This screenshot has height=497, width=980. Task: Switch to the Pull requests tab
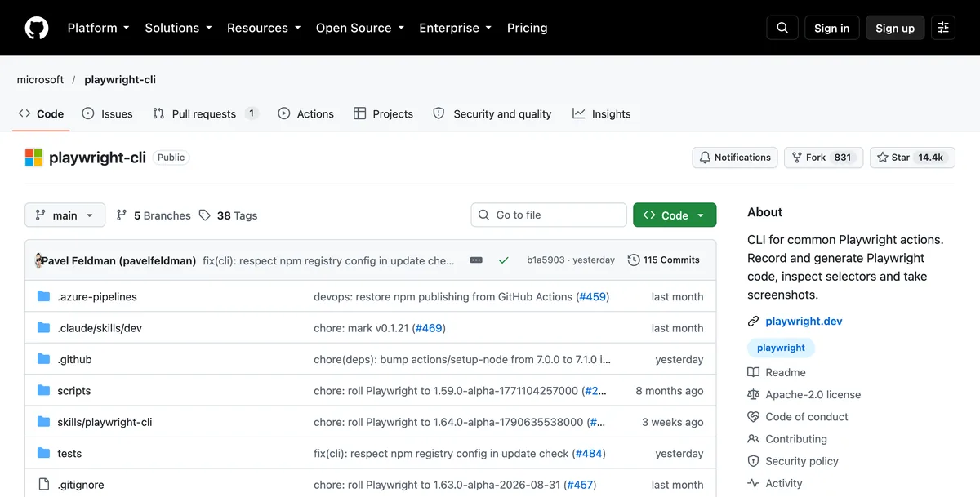pyautogui.click(x=206, y=114)
